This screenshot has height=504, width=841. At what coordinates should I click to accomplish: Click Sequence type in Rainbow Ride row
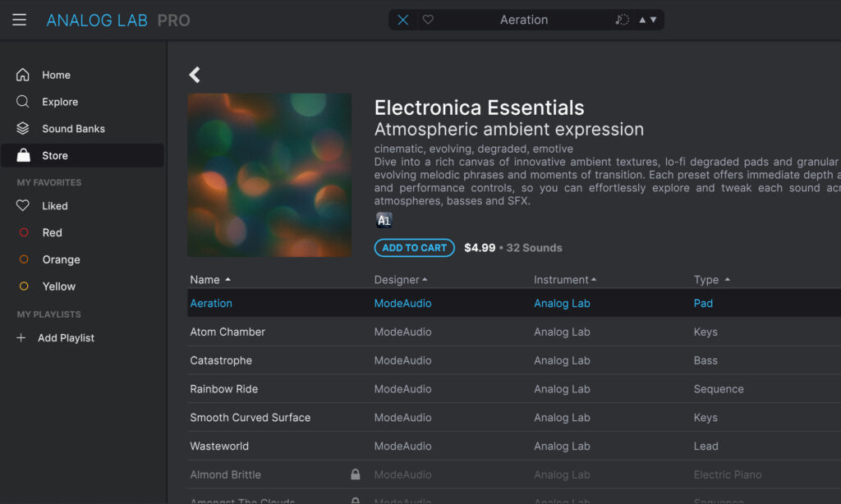coord(719,389)
